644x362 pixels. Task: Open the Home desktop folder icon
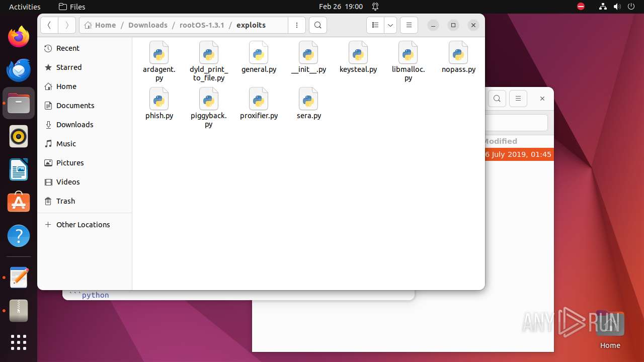tap(610, 329)
